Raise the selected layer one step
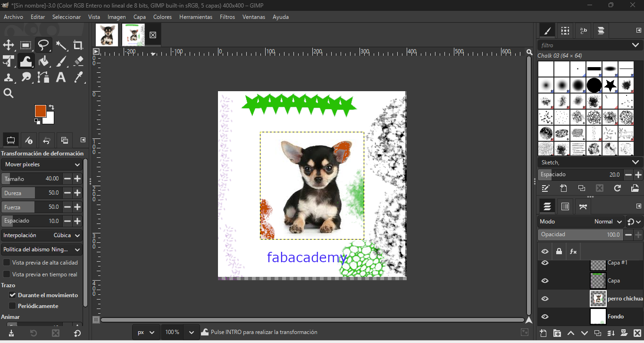644x343 pixels. pyautogui.click(x=571, y=333)
